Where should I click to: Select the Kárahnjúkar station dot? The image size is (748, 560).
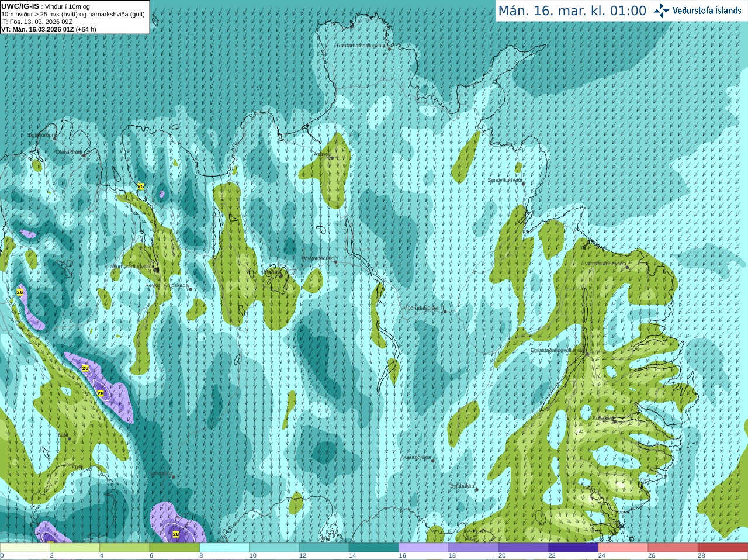pos(433,461)
